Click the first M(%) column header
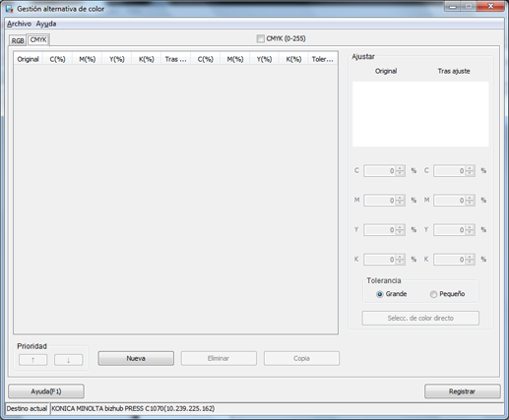509x420 pixels. [x=88, y=59]
